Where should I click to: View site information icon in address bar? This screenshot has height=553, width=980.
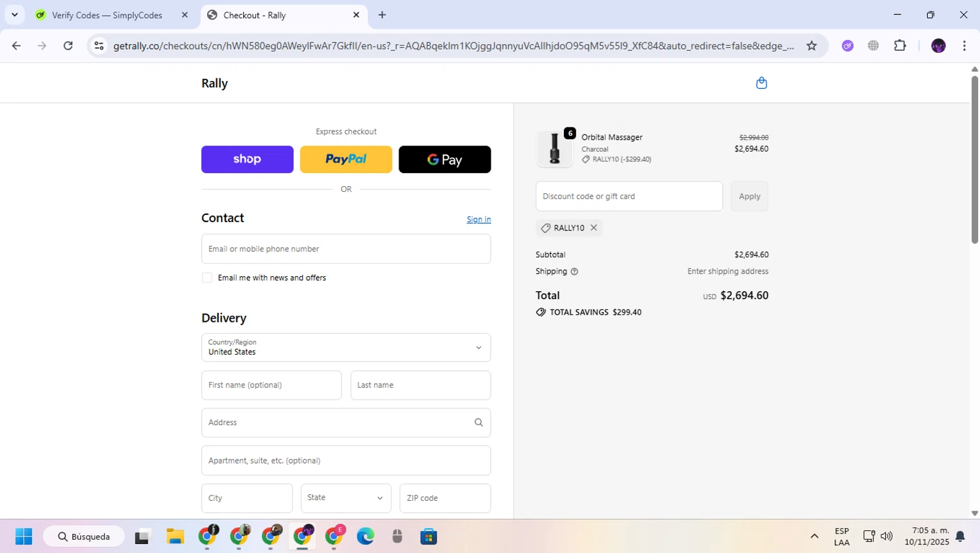pyautogui.click(x=99, y=46)
